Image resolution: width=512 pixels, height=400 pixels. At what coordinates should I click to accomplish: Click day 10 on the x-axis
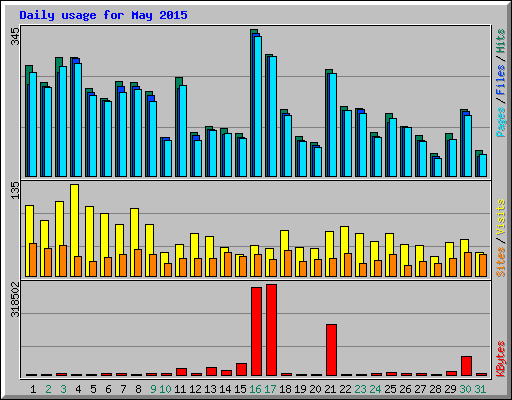tap(165, 389)
